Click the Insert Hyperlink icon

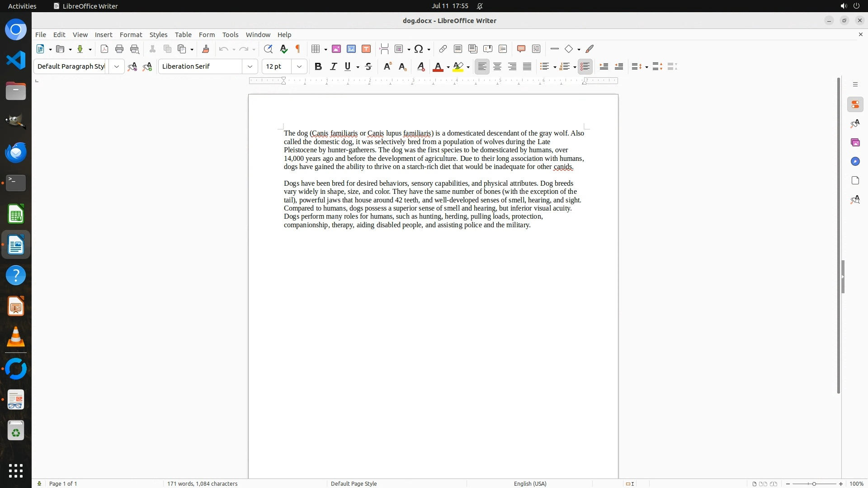[x=443, y=49]
